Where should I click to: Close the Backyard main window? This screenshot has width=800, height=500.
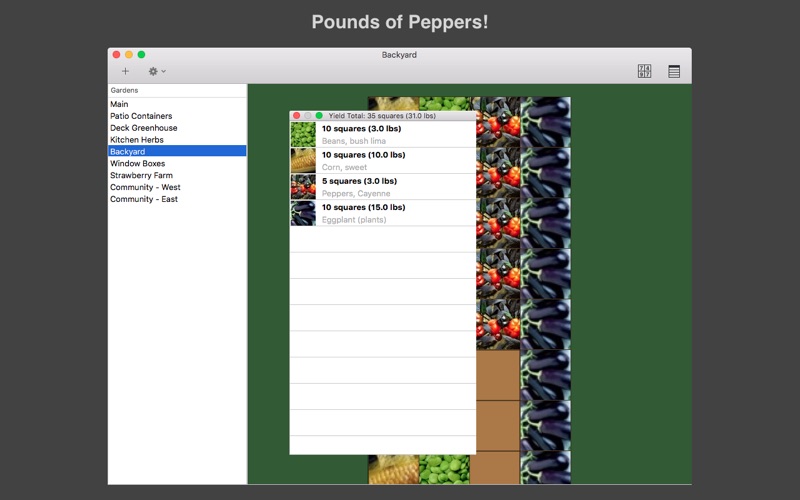pyautogui.click(x=116, y=55)
